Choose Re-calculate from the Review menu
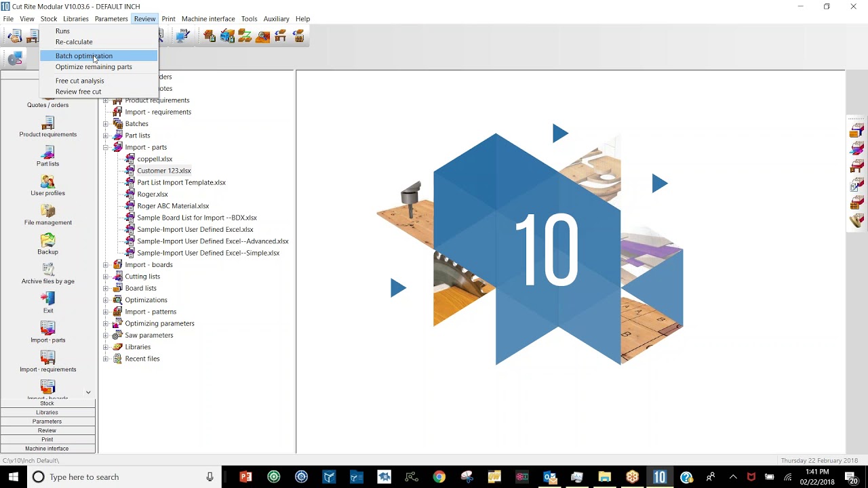Screen dimensions: 868x488 (98, 42)
